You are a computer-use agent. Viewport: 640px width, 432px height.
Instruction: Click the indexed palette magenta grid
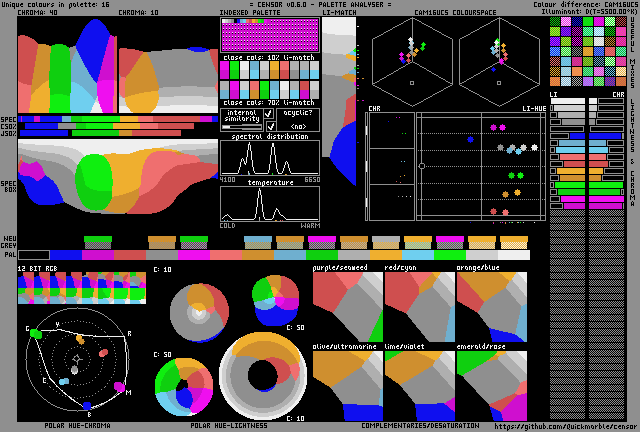(x=270, y=35)
